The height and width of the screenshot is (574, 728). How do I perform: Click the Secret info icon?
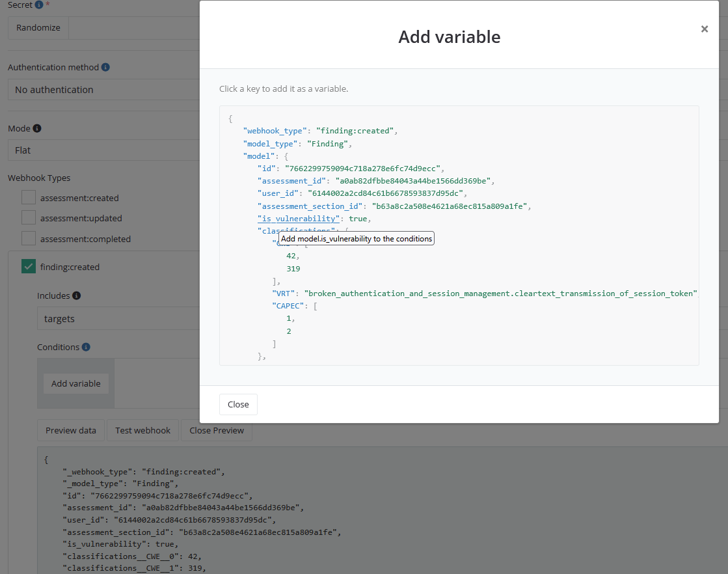pos(39,5)
